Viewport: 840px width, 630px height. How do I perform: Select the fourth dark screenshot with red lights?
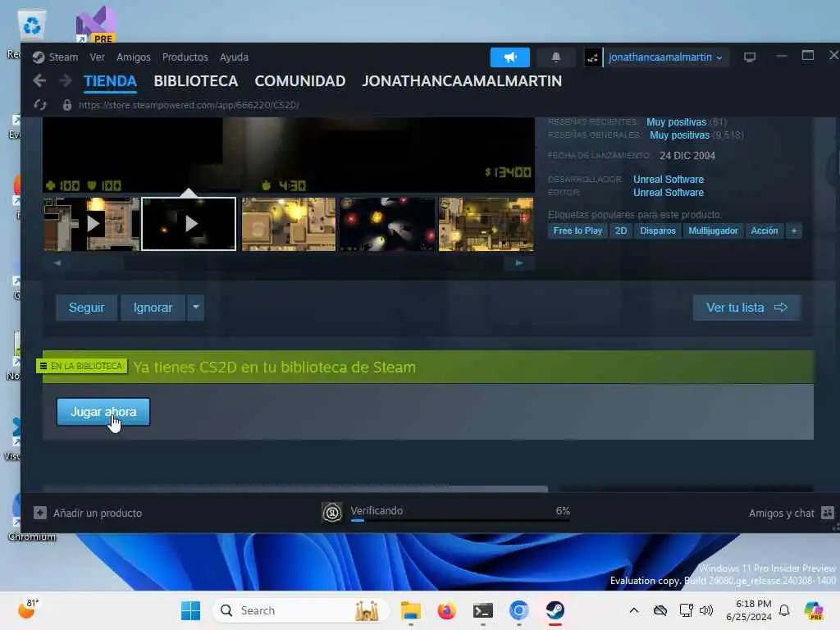click(x=387, y=224)
